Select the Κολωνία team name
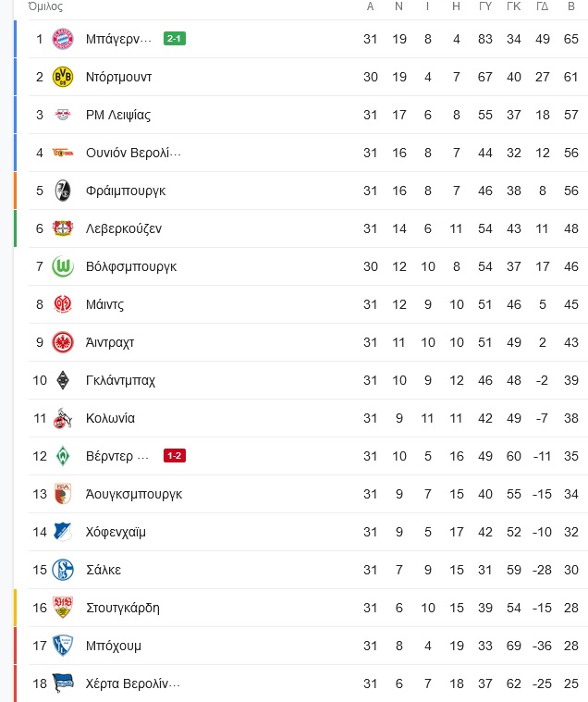Screen dimensions: 588x702 pos(110,418)
